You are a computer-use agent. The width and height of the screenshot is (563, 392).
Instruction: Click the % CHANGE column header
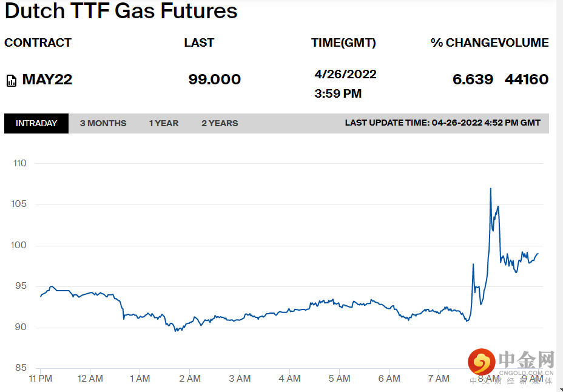click(x=464, y=43)
